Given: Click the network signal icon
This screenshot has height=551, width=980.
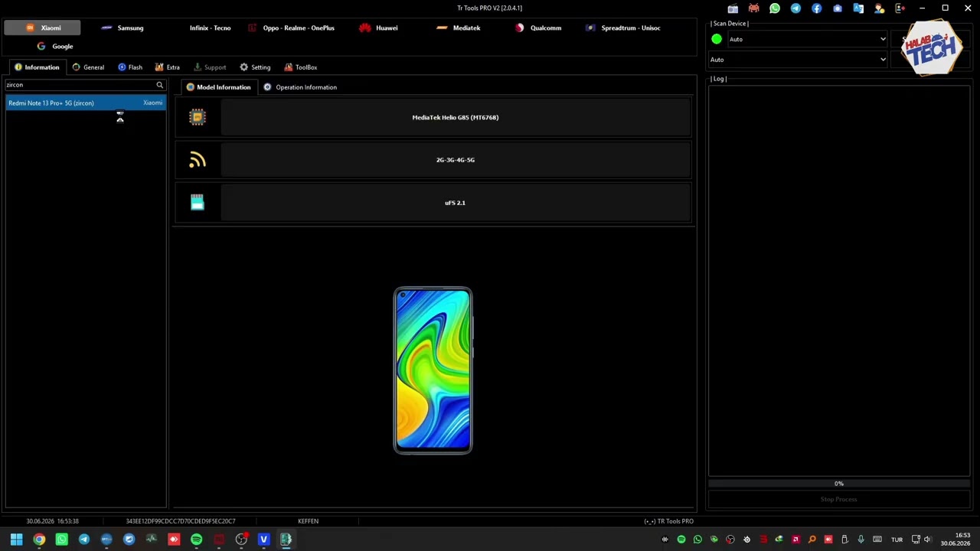Looking at the screenshot, I should 198,160.
